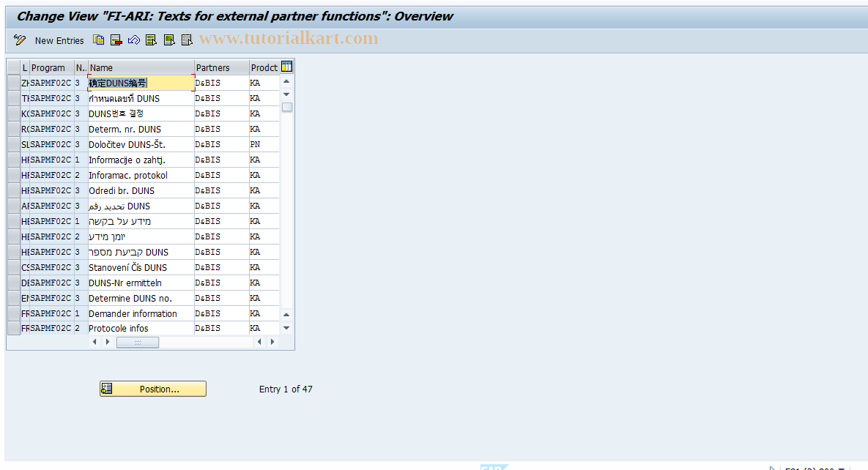Image resolution: width=868 pixels, height=470 pixels.
Task: Click the third horizontal scroll arrow, pointing left
Action: pos(259,342)
